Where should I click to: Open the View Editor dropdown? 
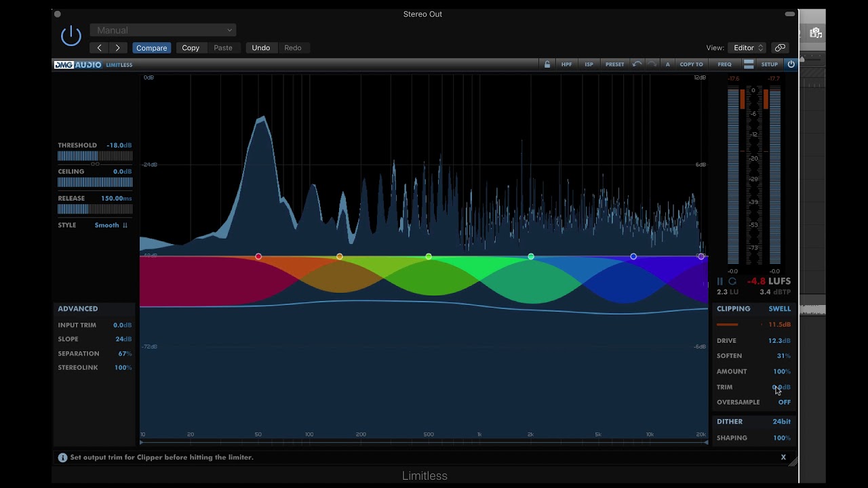pos(747,47)
